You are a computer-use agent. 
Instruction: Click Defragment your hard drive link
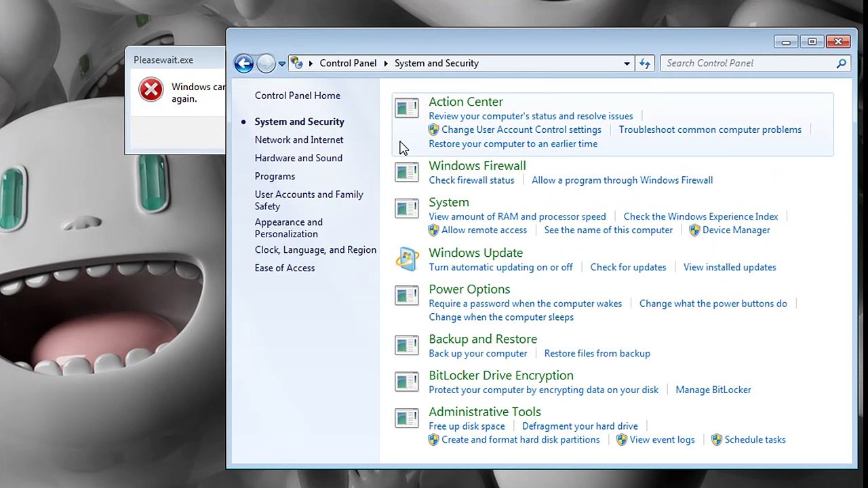[580, 426]
